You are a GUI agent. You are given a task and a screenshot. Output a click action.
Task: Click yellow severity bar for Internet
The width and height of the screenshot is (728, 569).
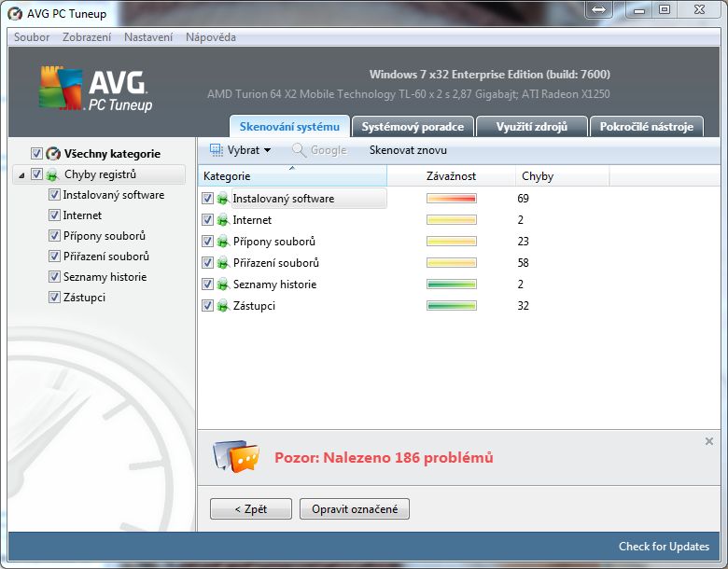click(452, 219)
